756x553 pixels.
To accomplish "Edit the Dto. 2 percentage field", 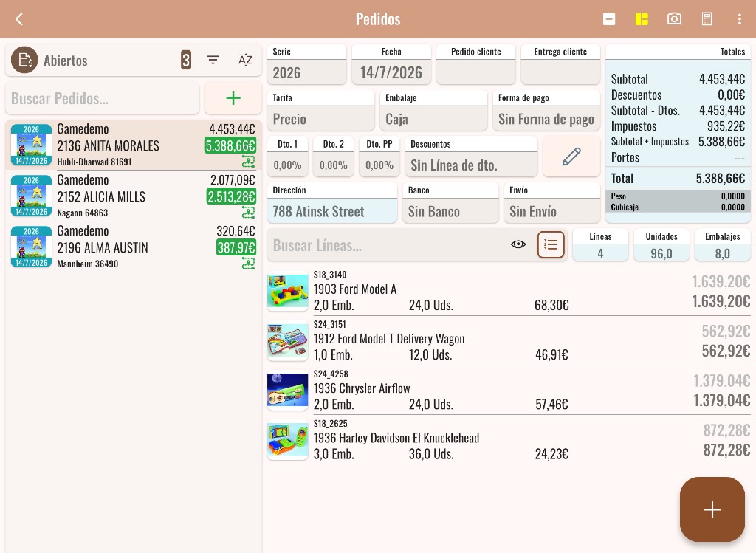I will click(x=333, y=157).
